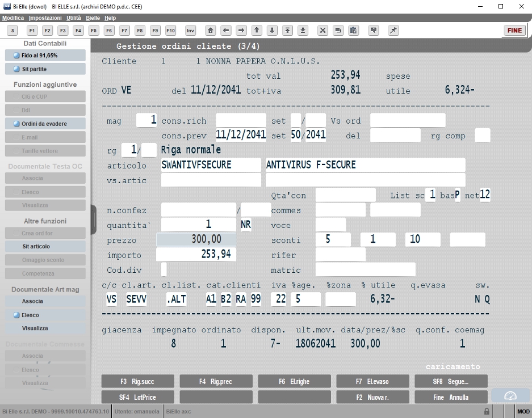The height and width of the screenshot is (418, 532).
Task: Open the Utilità menu
Action: (74, 18)
